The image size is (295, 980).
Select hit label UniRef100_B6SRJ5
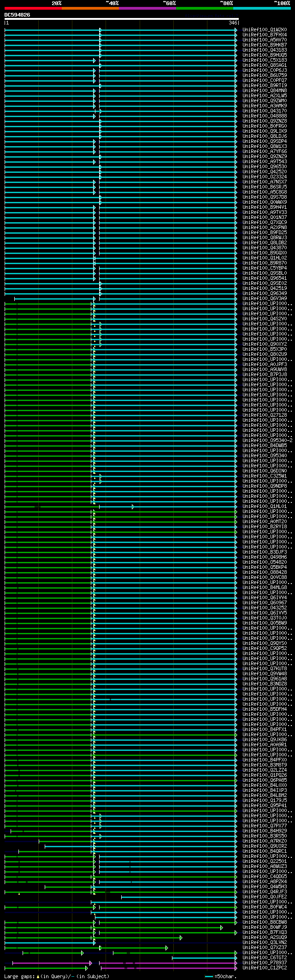265,187
